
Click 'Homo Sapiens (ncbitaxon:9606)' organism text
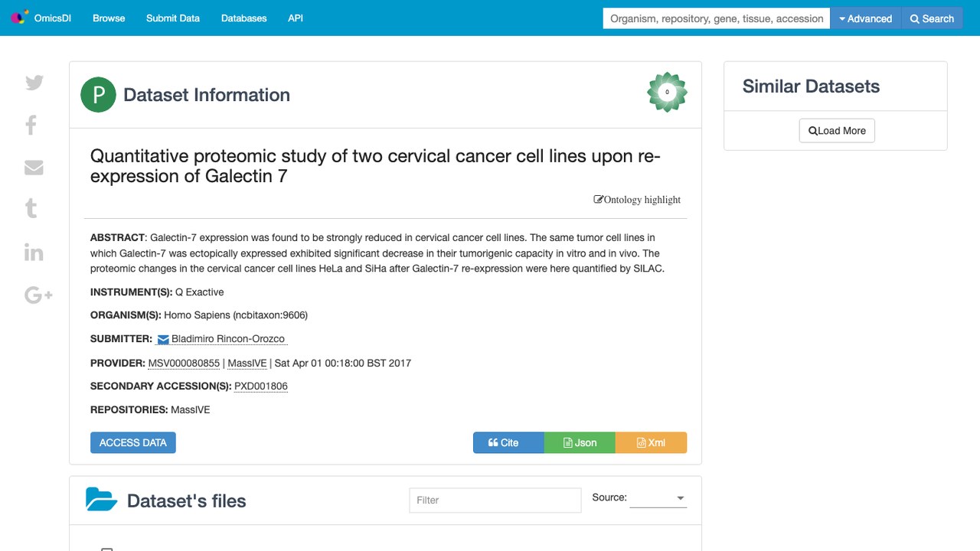pos(236,315)
